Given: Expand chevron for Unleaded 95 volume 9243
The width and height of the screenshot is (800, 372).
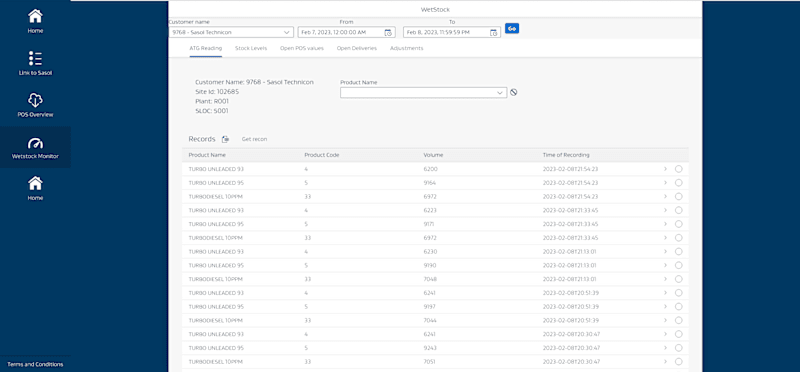Looking at the screenshot, I should [x=665, y=348].
